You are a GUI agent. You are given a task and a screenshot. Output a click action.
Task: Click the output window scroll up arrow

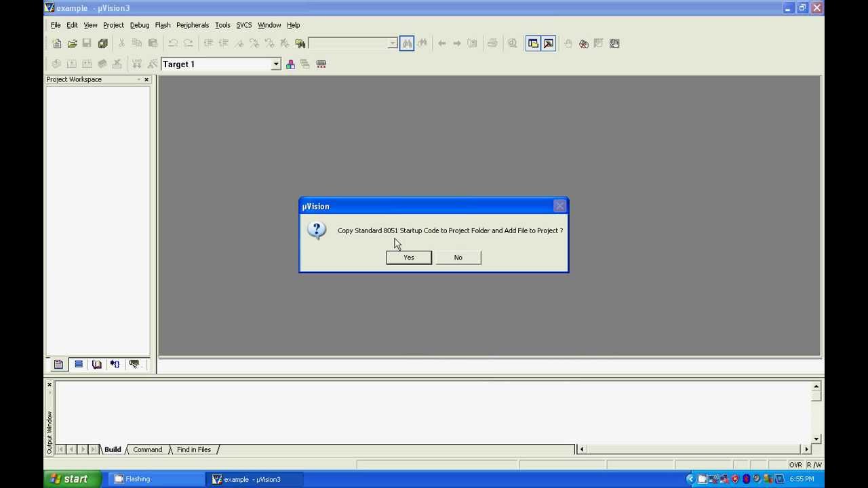click(816, 386)
